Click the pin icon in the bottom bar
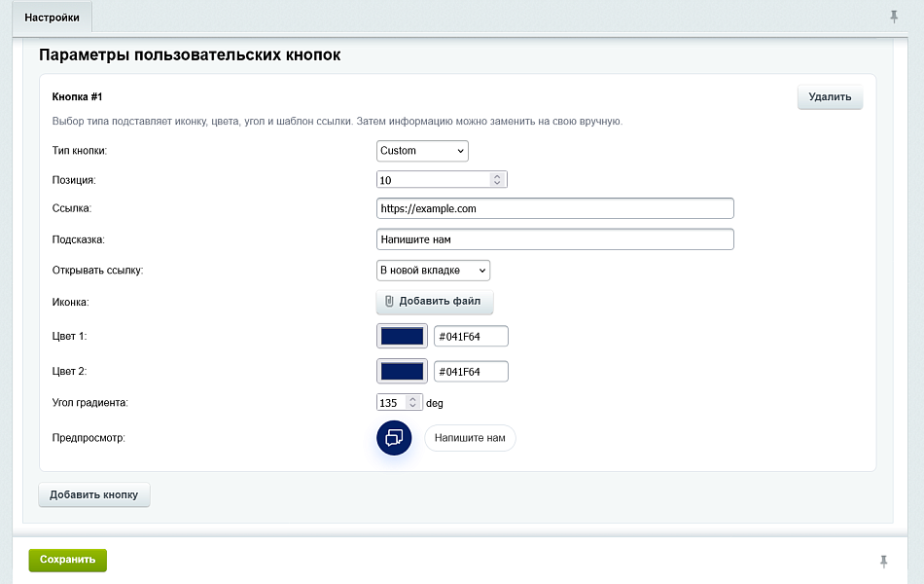924x584 pixels. tap(883, 562)
